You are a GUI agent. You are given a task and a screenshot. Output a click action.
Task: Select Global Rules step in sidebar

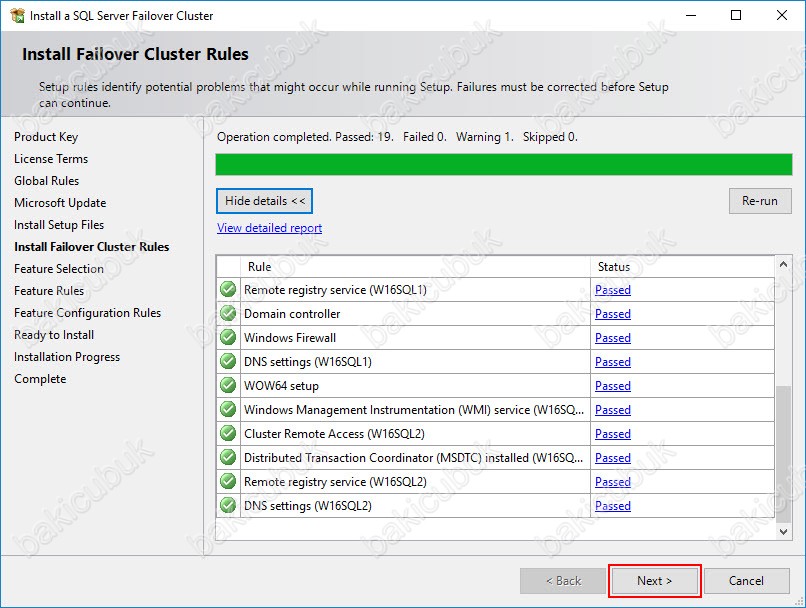46,181
